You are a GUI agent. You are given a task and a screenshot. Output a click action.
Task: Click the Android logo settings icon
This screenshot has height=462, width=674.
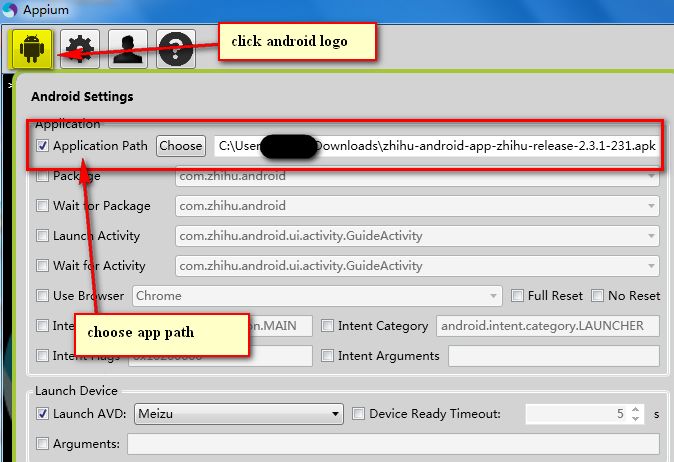[32, 48]
